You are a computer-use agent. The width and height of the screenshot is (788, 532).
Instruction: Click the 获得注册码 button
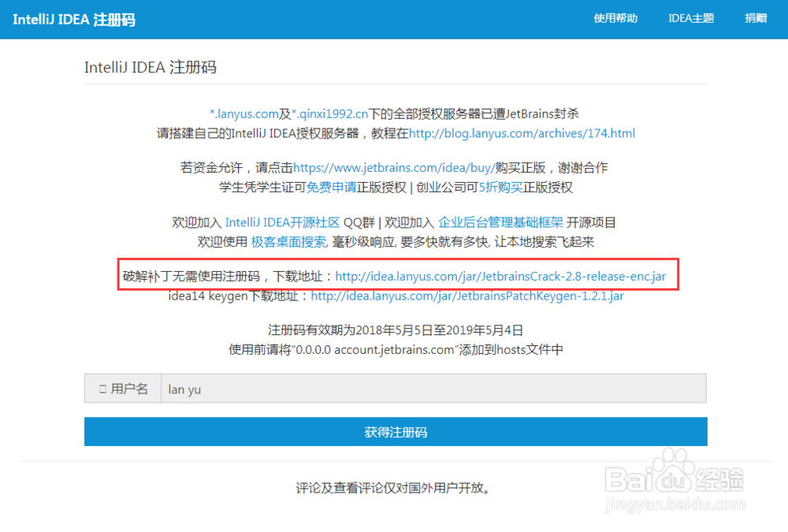396,431
